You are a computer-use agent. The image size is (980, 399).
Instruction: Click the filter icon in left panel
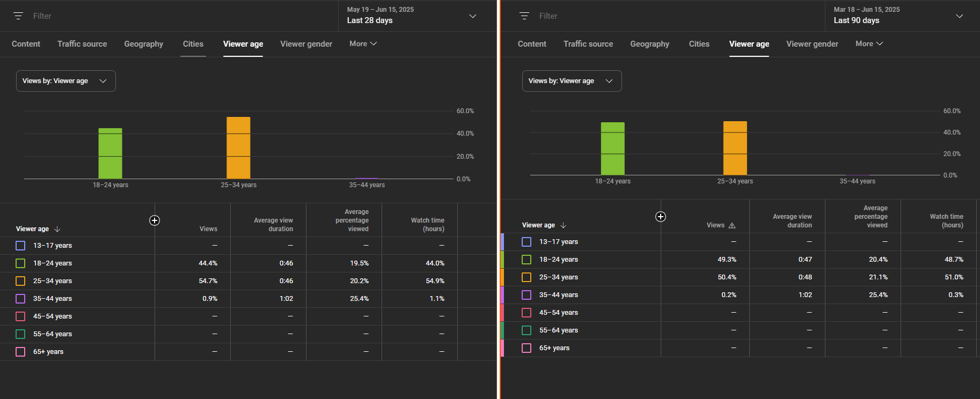[x=18, y=16]
